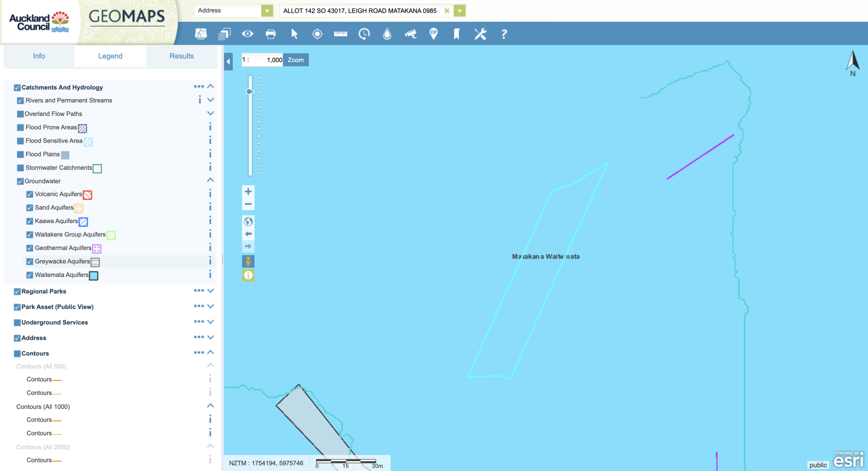Expand the Underground Services group
The height and width of the screenshot is (471, 868).
(210, 322)
